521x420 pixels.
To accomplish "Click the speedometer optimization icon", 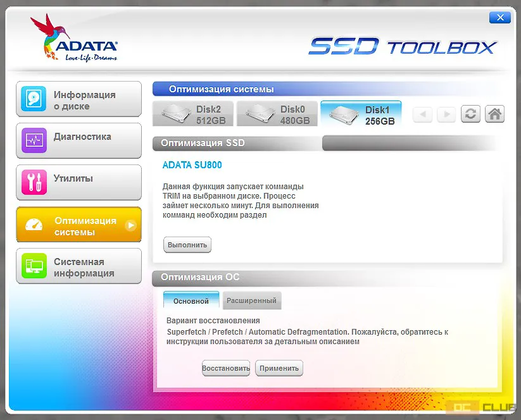I will coord(34,225).
